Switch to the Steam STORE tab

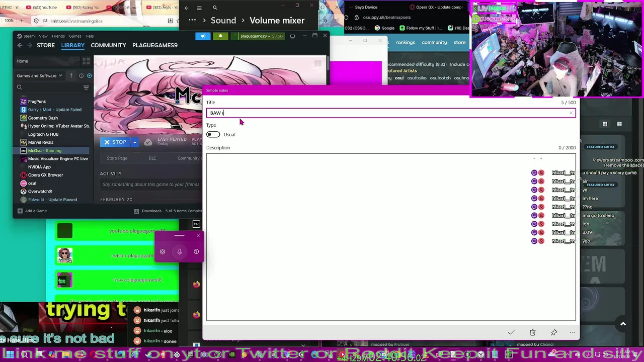pos(45,45)
